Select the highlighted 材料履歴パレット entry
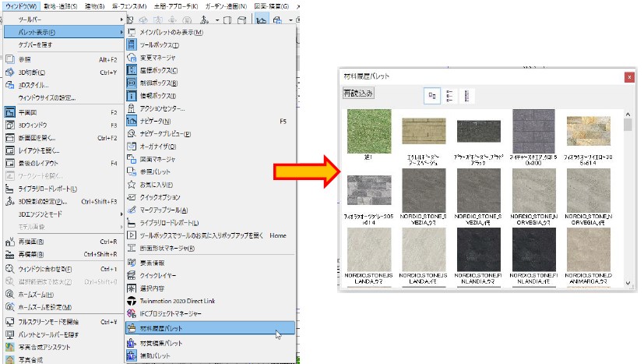Screen dimensions: 644x364 coord(210,328)
